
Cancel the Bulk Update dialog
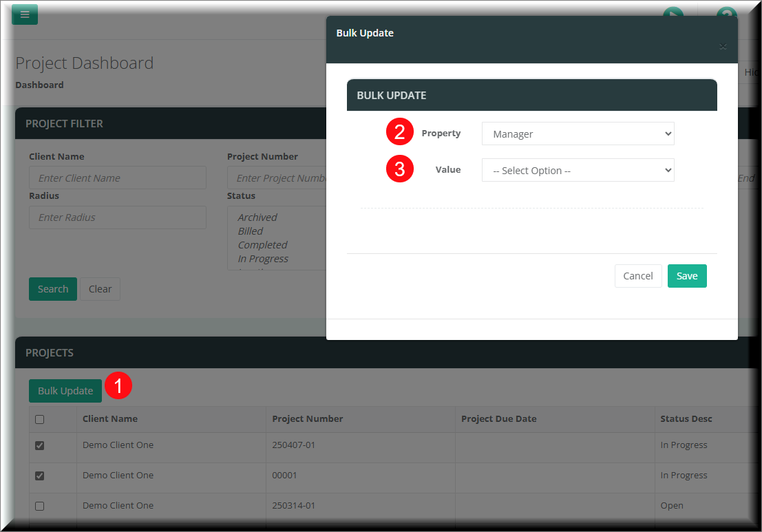tap(637, 276)
